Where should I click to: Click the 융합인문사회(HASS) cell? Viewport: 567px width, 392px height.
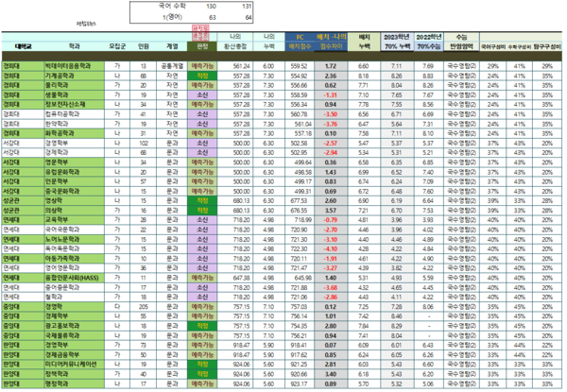pos(74,278)
